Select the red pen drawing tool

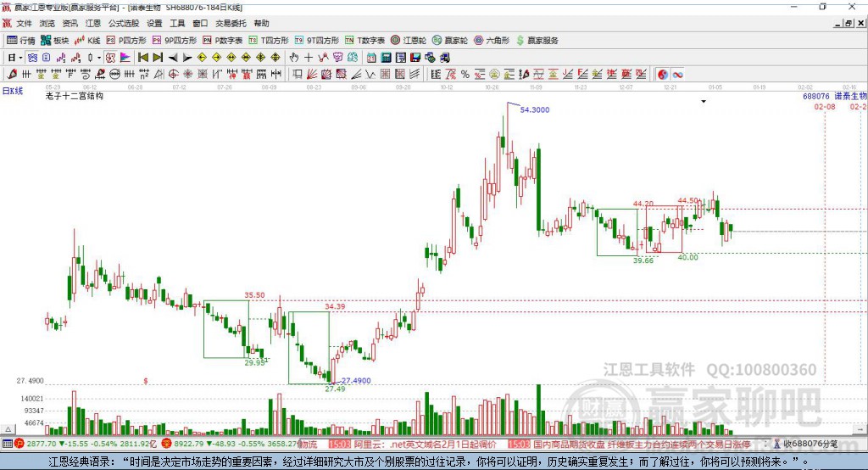[12, 75]
